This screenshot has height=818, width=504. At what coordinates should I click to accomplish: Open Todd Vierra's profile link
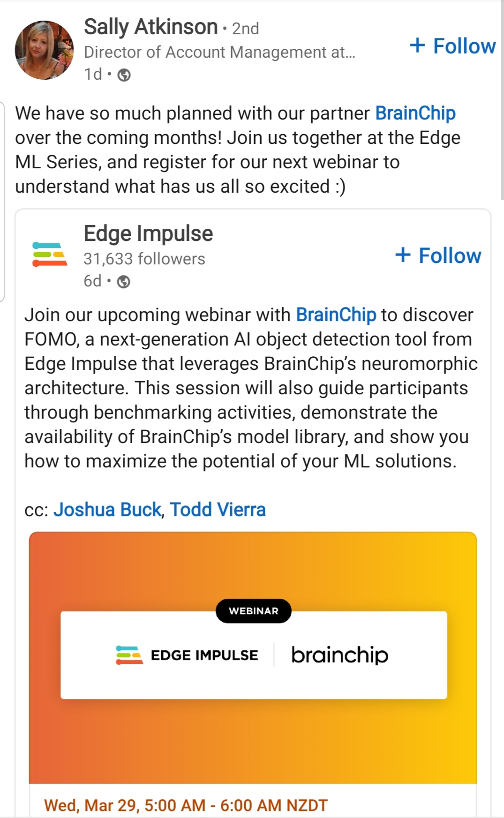[x=218, y=510]
